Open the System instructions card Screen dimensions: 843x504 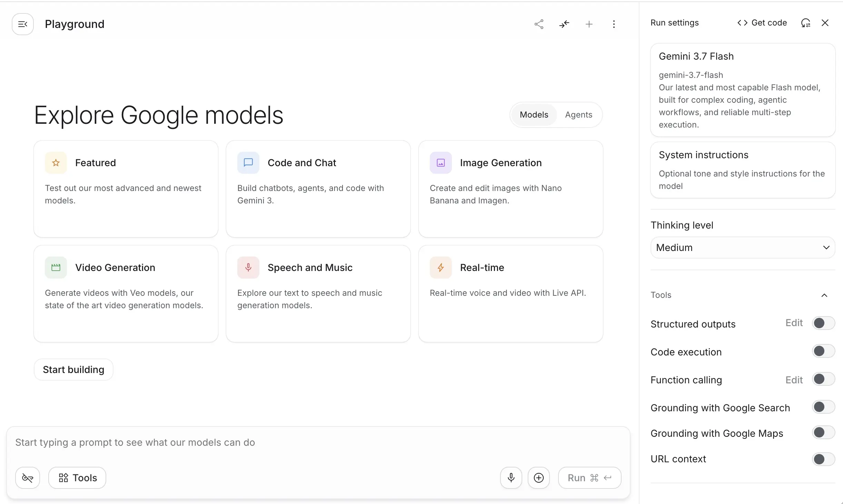point(743,170)
